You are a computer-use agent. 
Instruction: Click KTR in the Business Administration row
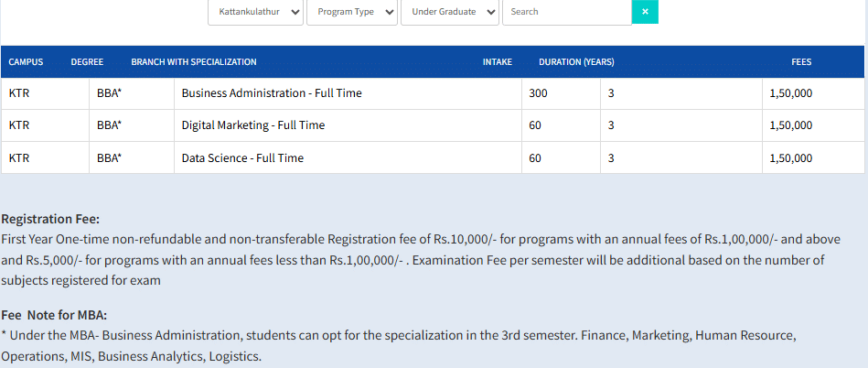point(18,93)
